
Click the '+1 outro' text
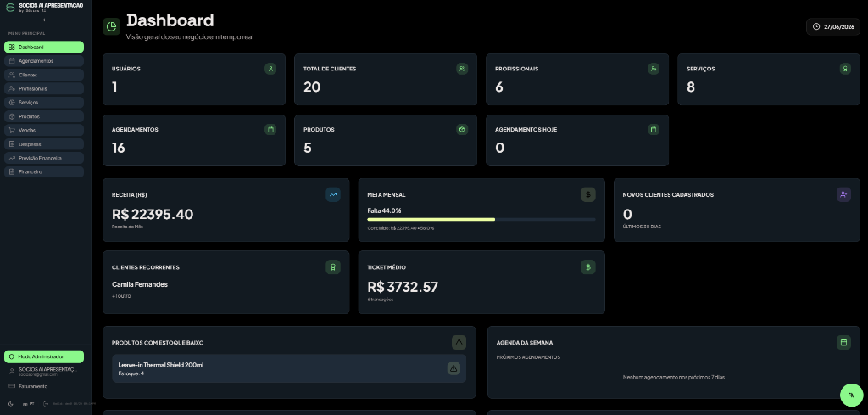click(x=121, y=296)
